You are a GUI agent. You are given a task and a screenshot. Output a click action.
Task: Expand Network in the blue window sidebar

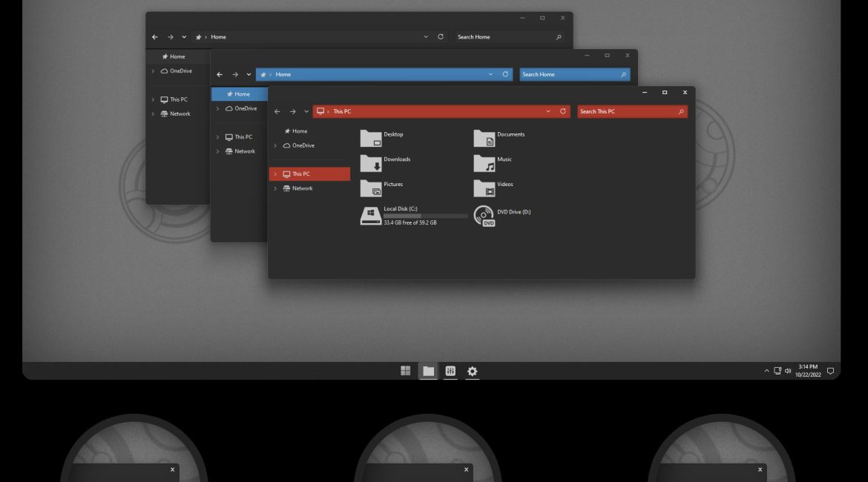217,151
